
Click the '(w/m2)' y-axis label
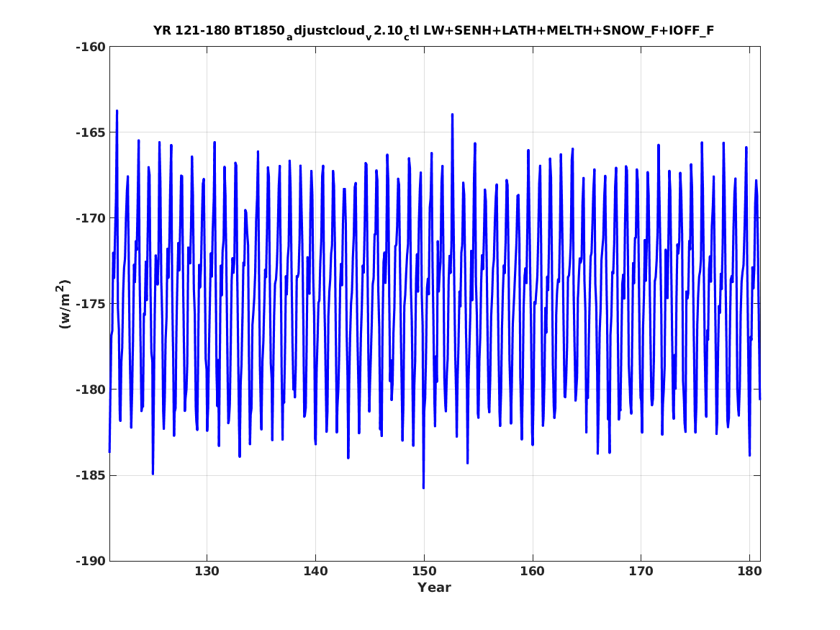(x=63, y=304)
